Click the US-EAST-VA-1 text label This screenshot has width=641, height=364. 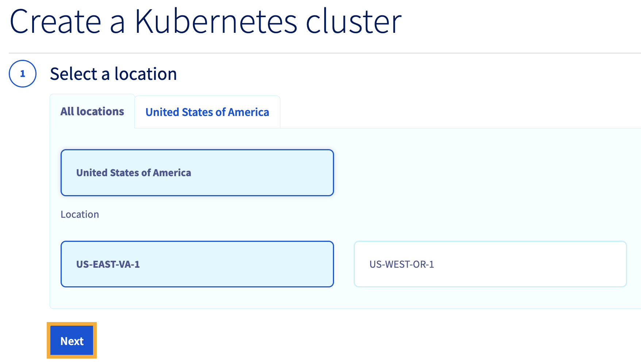click(x=108, y=264)
